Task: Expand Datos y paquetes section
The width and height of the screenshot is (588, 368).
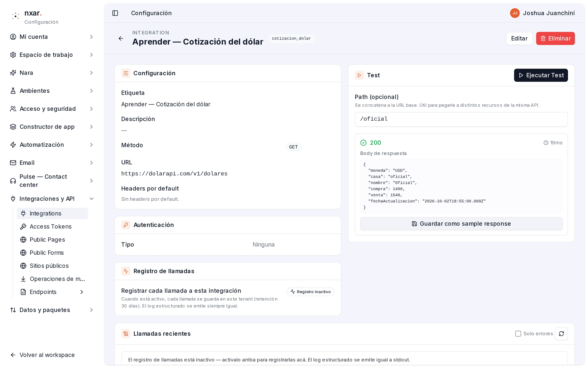Action: (52, 310)
